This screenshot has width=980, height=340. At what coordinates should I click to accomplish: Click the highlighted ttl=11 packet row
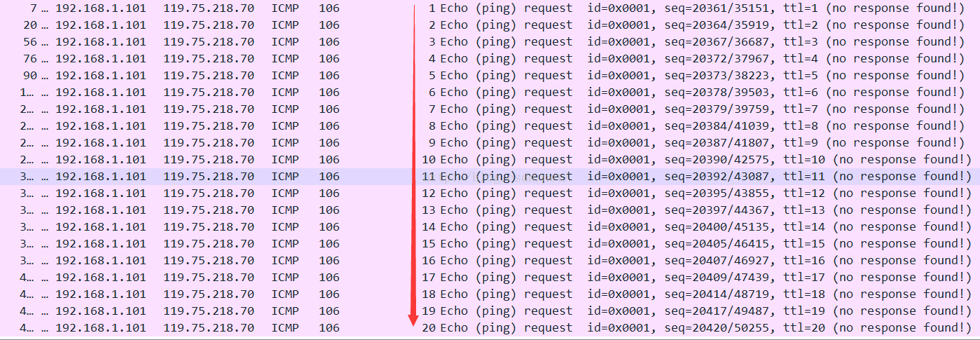coord(490,177)
